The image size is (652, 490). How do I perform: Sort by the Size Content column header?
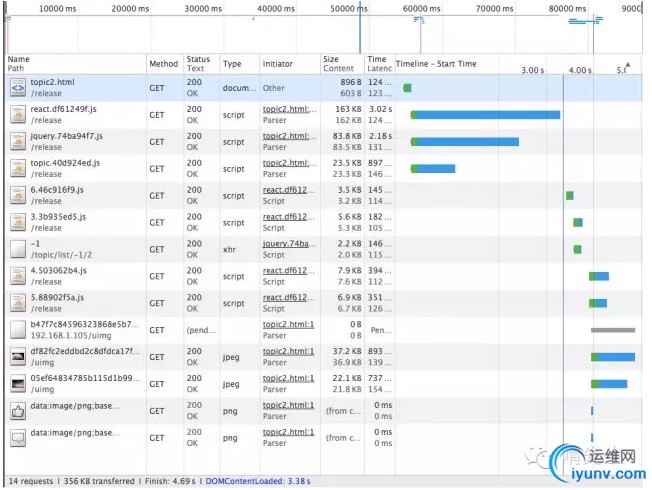point(342,64)
